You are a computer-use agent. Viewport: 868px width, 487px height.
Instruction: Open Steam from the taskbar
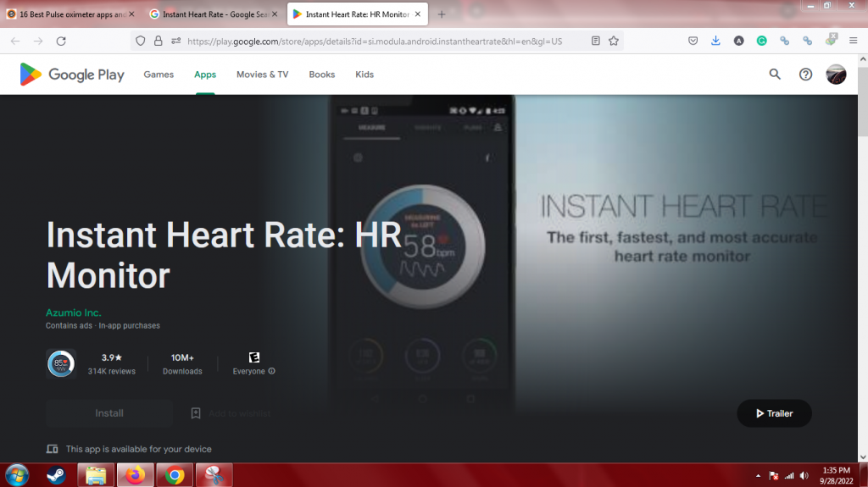click(56, 475)
